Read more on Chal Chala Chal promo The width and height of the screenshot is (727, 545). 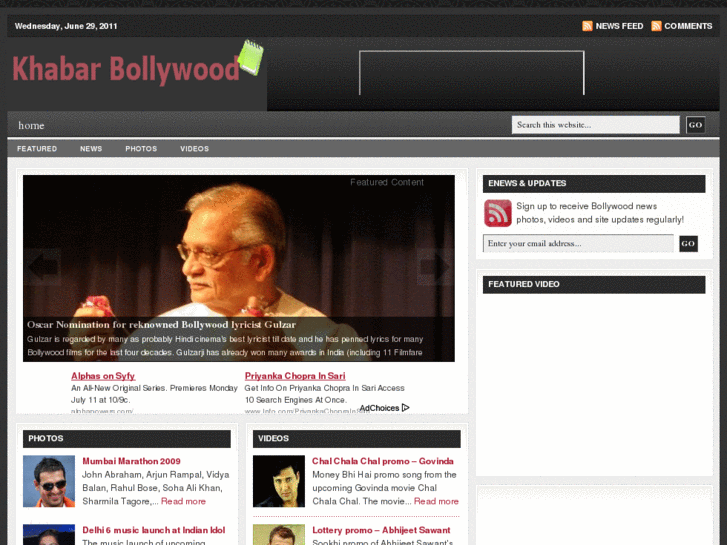(x=436, y=501)
